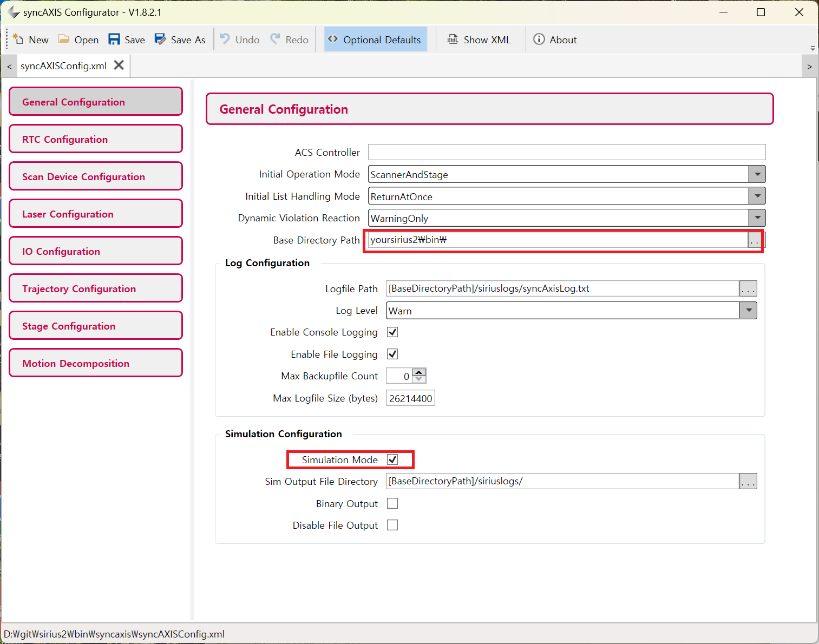
Task: Click the Sim Output File Directory field
Action: [562, 481]
